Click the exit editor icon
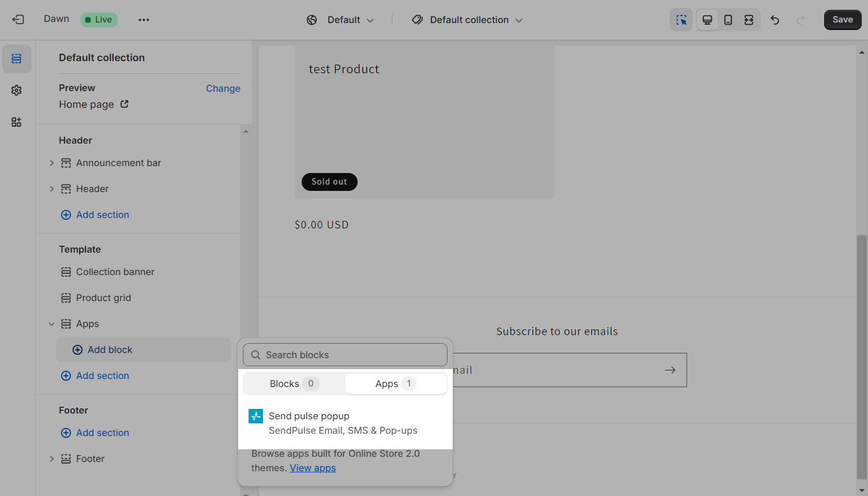 point(18,20)
